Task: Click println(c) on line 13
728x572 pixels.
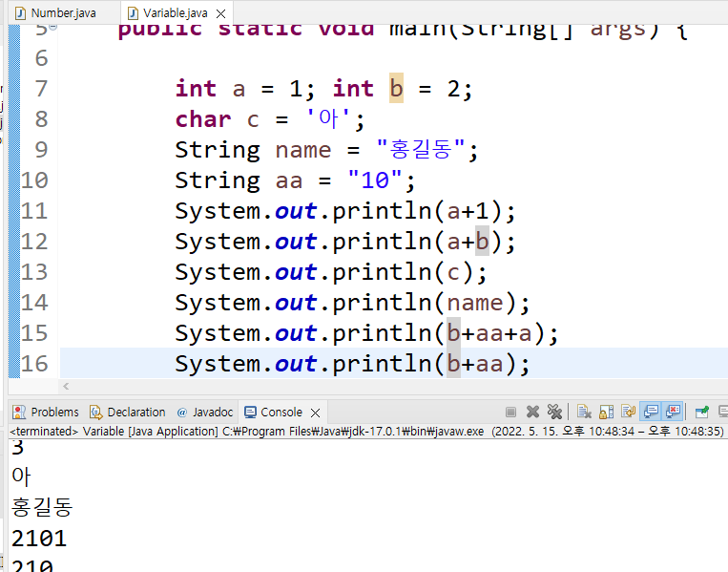Action: 403,272
